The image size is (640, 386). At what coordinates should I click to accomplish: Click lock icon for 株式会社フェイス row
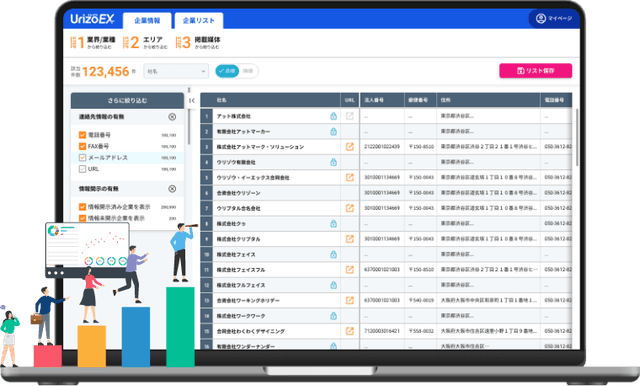click(x=333, y=255)
